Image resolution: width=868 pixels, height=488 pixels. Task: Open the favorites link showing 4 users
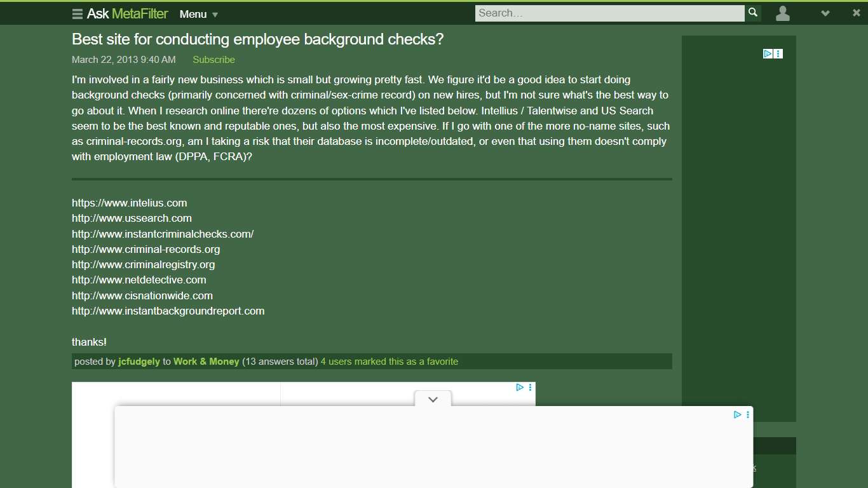click(389, 362)
